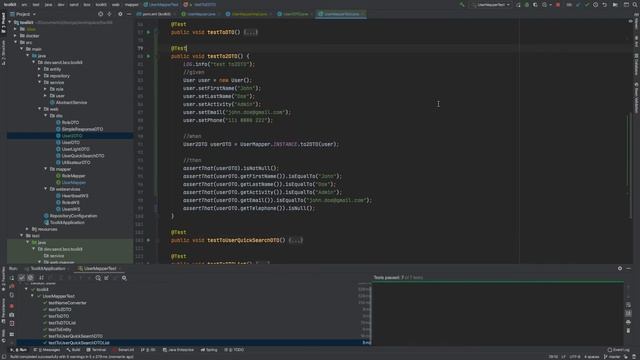The image size is (640, 360).
Task: Open Project panel settings gear
Action: [x=120, y=14]
